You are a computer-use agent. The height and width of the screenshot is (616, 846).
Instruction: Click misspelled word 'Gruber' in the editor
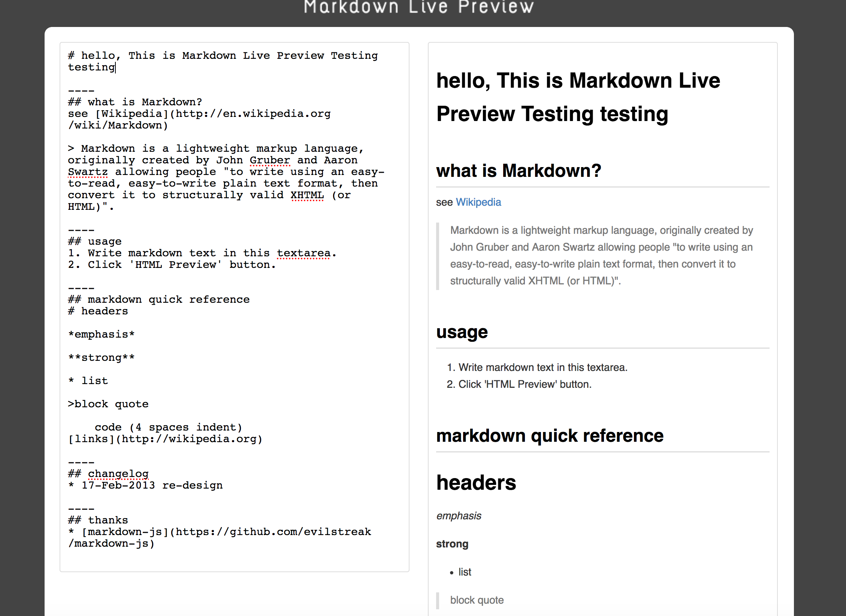(269, 160)
